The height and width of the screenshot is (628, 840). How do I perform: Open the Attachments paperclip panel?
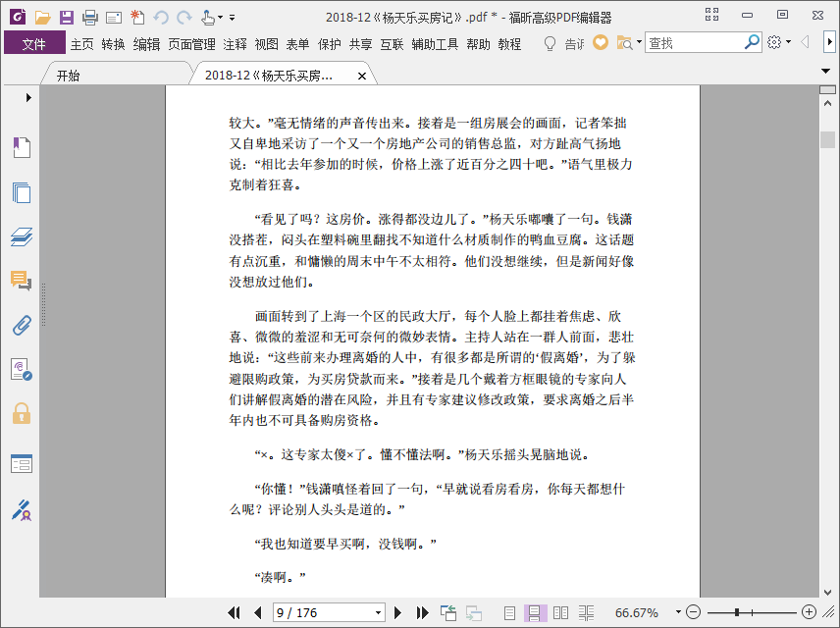click(x=22, y=325)
